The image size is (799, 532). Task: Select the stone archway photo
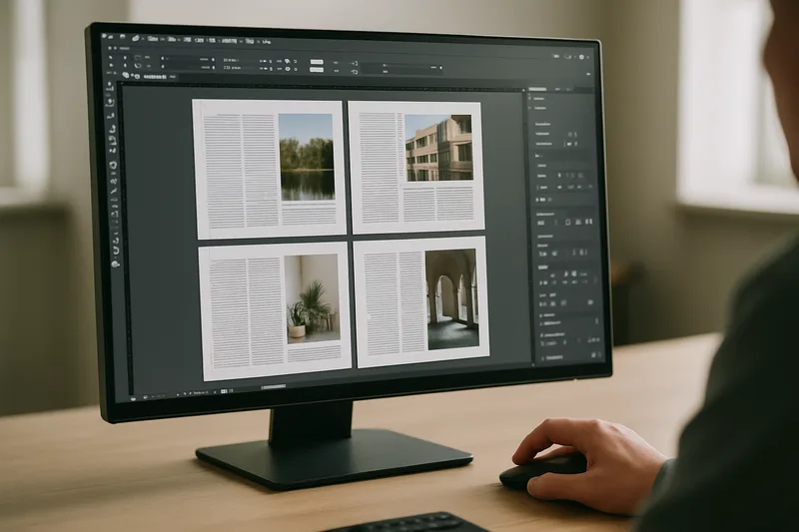[x=452, y=298]
